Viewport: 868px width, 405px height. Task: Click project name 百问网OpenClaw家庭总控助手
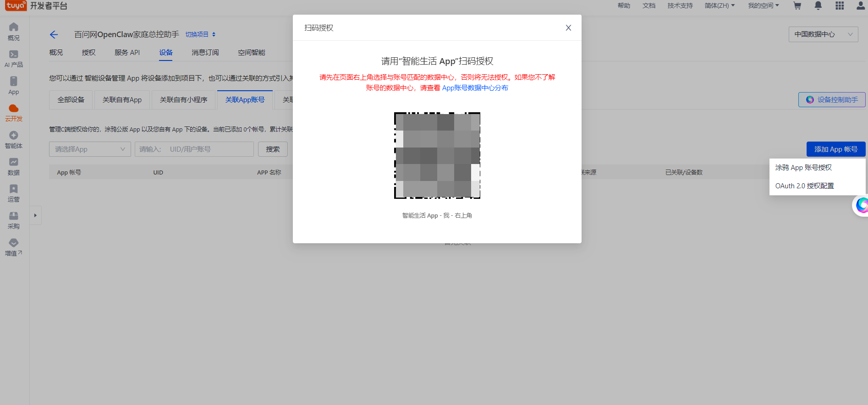coord(126,34)
